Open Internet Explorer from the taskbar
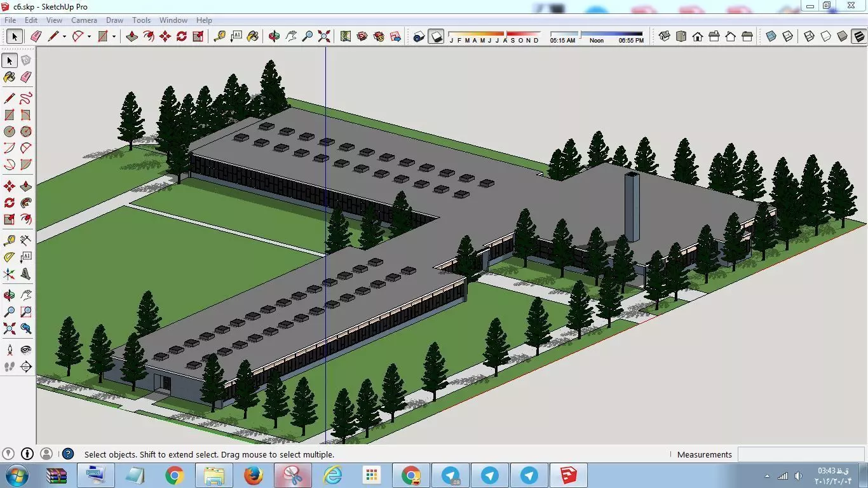 pos(332,475)
